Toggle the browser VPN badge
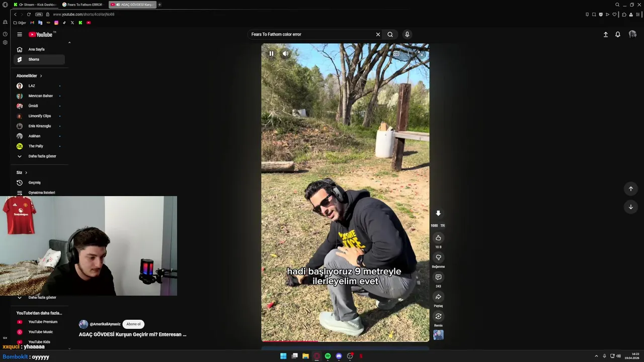644x362 pixels. 39,14
